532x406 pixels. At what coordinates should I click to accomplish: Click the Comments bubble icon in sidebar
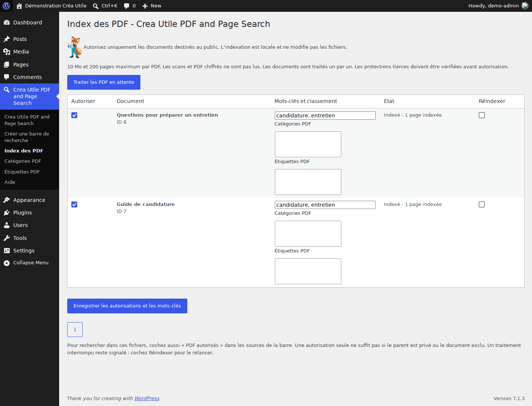7,77
